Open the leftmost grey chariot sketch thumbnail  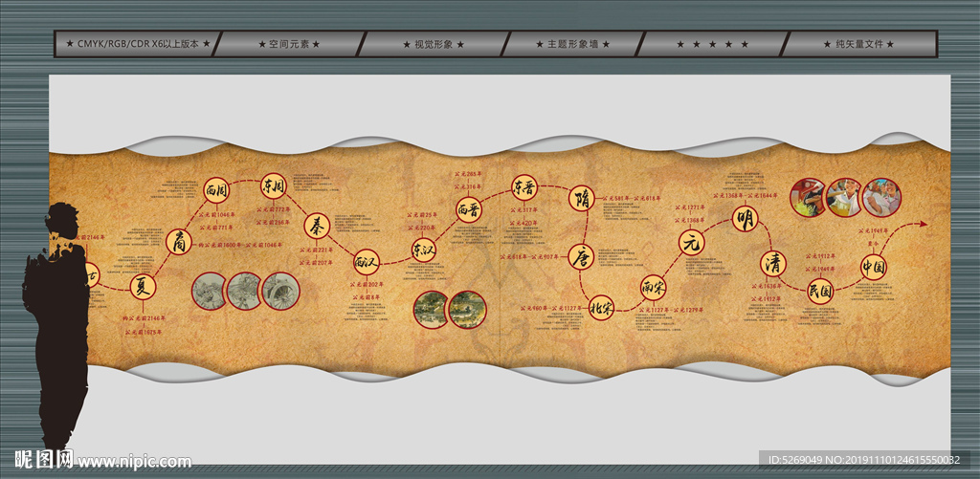(x=210, y=291)
